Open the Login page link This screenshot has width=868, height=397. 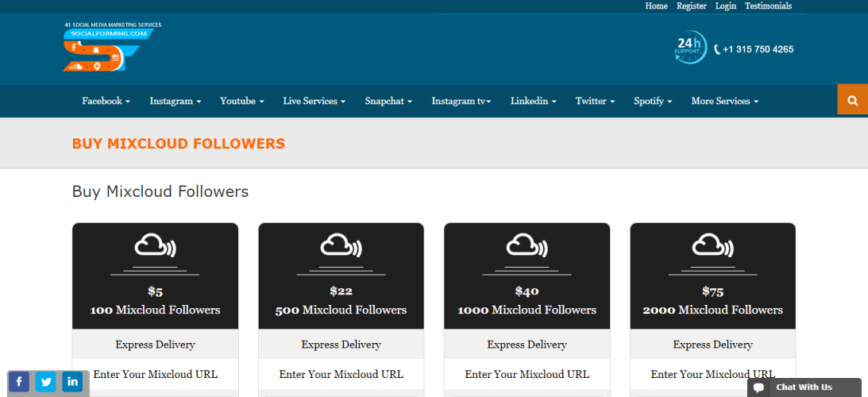pyautogui.click(x=726, y=6)
